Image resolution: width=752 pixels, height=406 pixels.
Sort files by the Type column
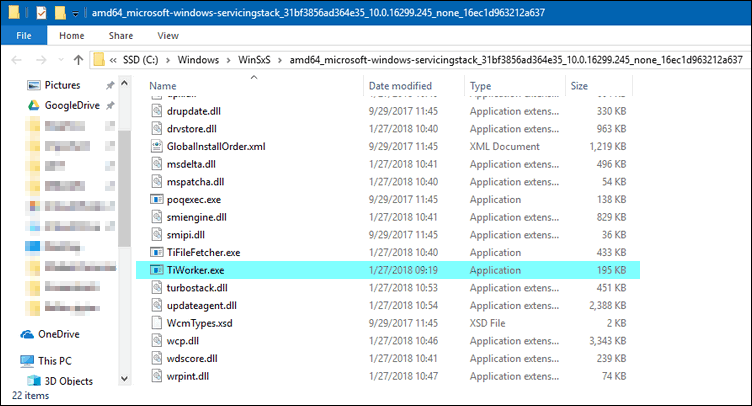tap(481, 86)
